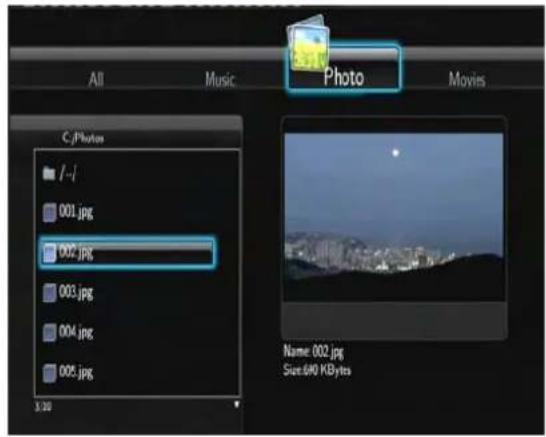
Task: Go up via the /--/ entry
Action: pyautogui.click(x=68, y=173)
